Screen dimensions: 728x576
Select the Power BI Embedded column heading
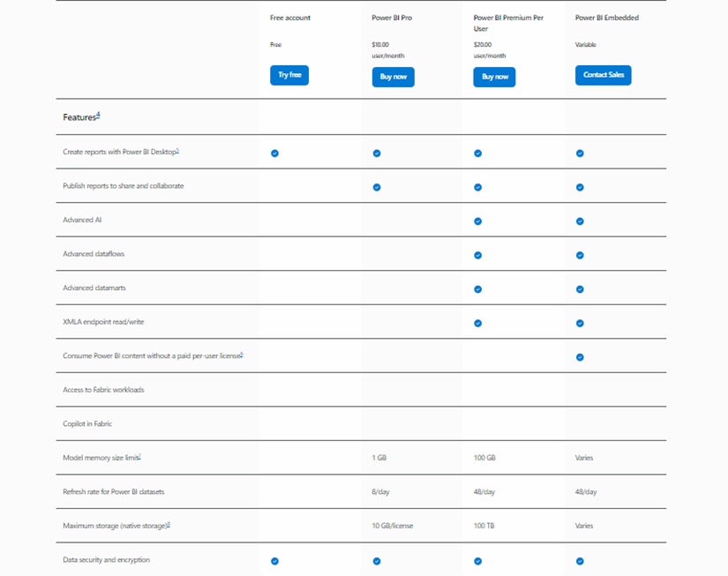[x=606, y=18]
